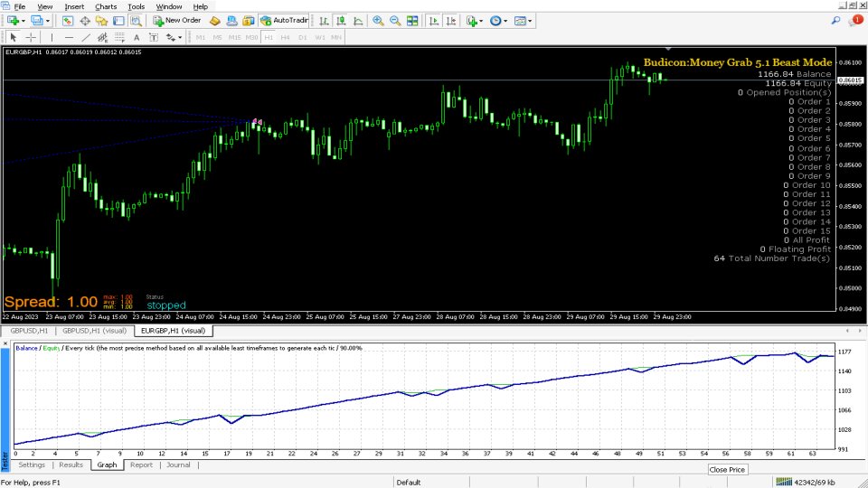Select the Cursor arrow tool
The height and width of the screenshot is (488, 868).
[x=14, y=37]
